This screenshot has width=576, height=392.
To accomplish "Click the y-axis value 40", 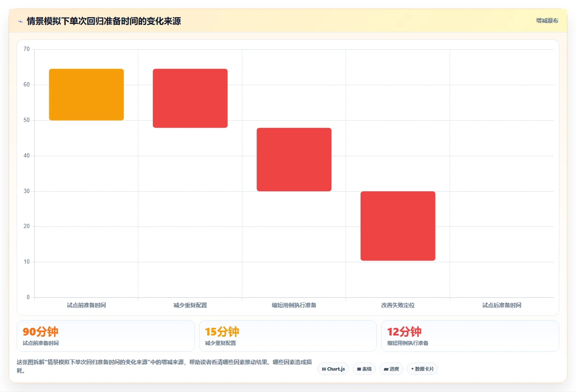I will [27, 156].
